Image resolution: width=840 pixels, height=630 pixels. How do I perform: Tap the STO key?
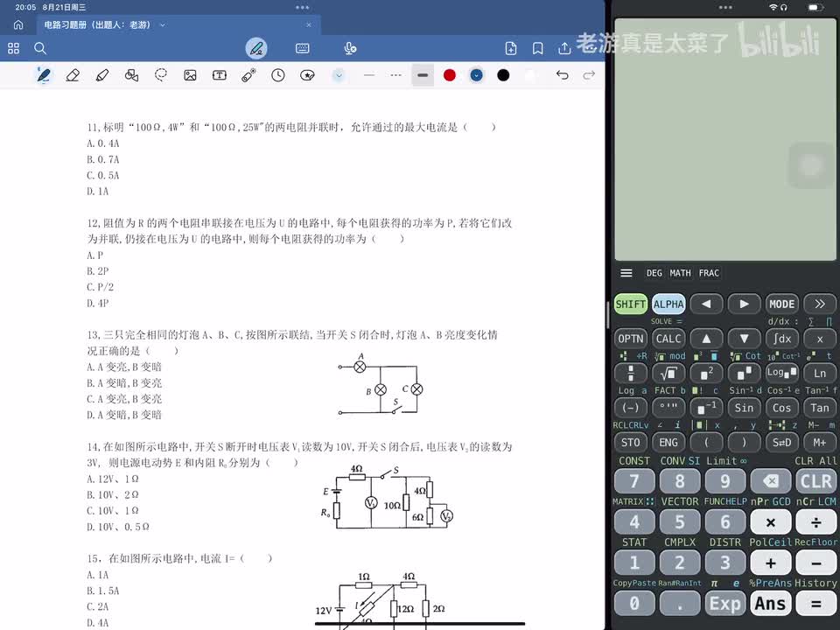pos(631,443)
